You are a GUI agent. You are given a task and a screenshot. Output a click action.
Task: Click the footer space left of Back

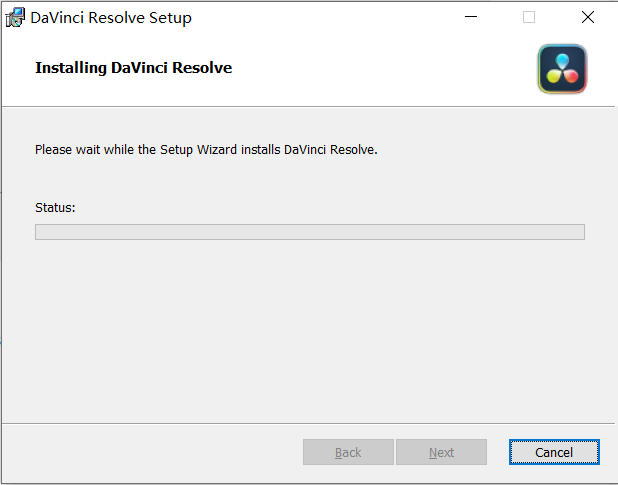(x=150, y=452)
